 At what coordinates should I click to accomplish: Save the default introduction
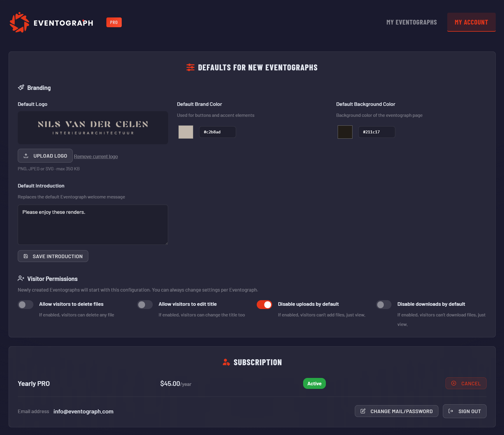pos(53,256)
